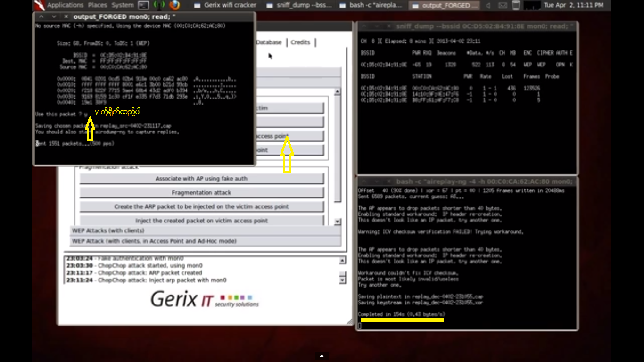Open the Places menu

click(x=97, y=5)
